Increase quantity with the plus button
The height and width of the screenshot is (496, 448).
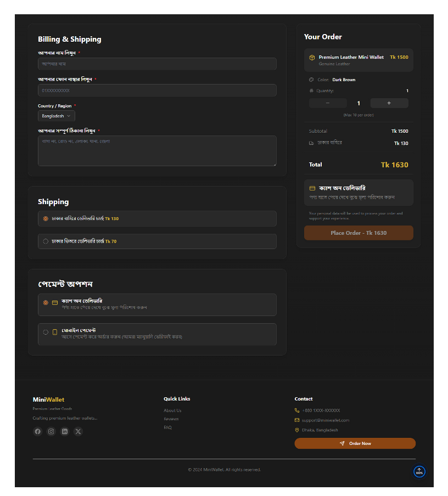click(389, 103)
